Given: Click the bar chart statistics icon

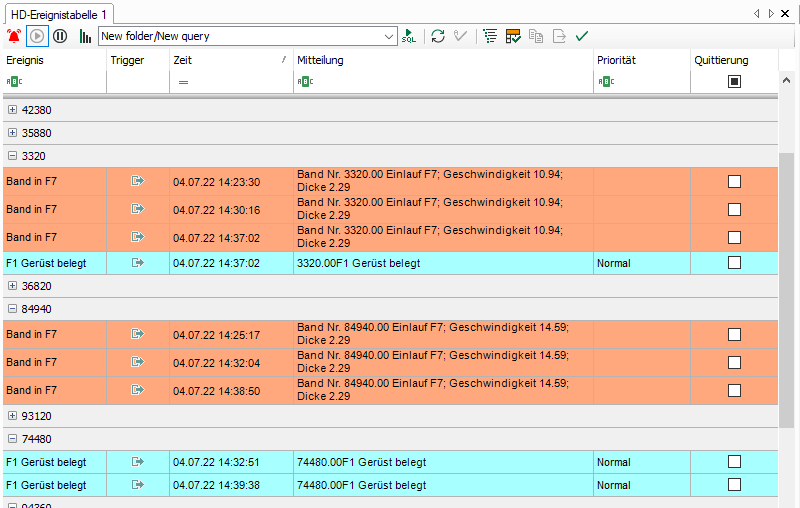Looking at the screenshot, I should 85,36.
